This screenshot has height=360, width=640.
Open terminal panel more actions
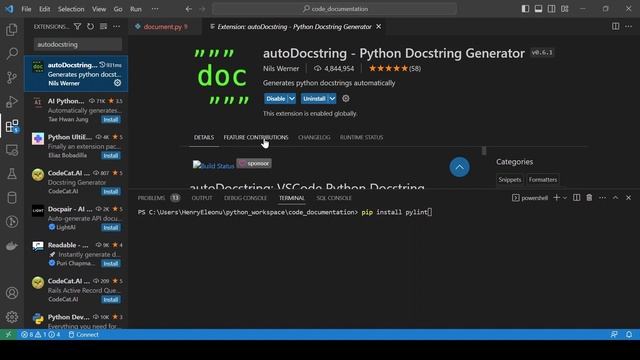tap(602, 198)
